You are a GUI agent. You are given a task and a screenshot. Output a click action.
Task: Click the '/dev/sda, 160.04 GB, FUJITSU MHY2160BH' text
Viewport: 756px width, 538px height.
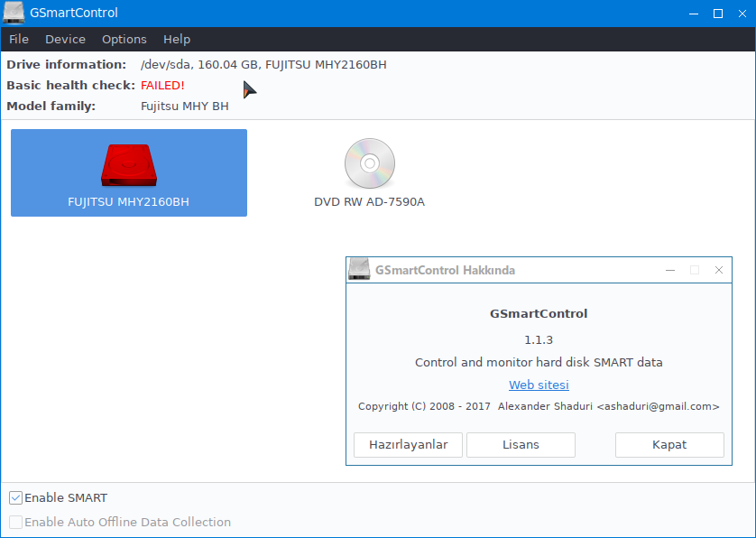(263, 65)
